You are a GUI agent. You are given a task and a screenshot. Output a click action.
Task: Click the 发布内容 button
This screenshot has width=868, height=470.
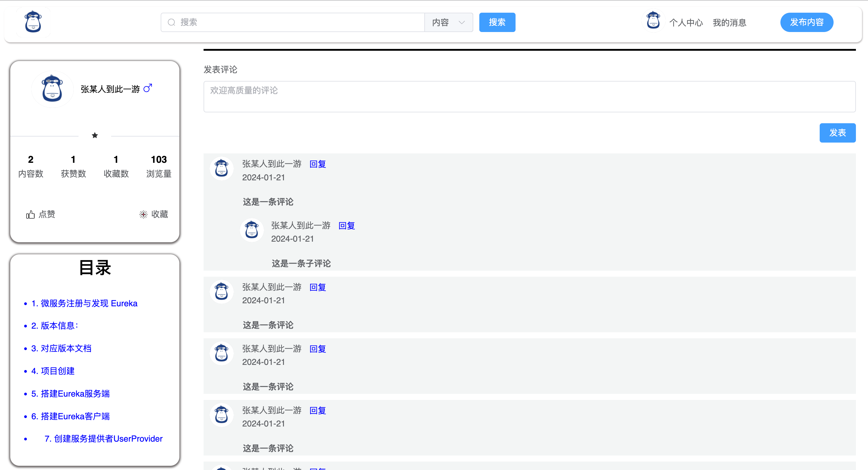(806, 22)
